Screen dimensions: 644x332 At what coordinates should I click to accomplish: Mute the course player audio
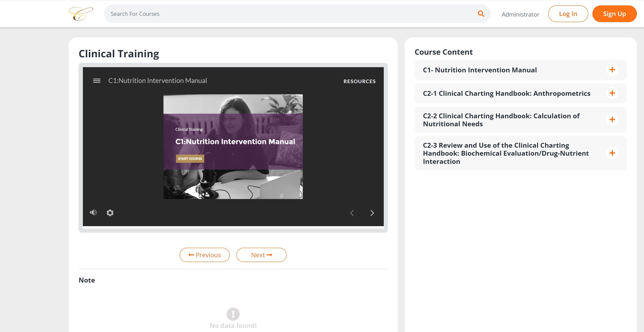pos(93,212)
